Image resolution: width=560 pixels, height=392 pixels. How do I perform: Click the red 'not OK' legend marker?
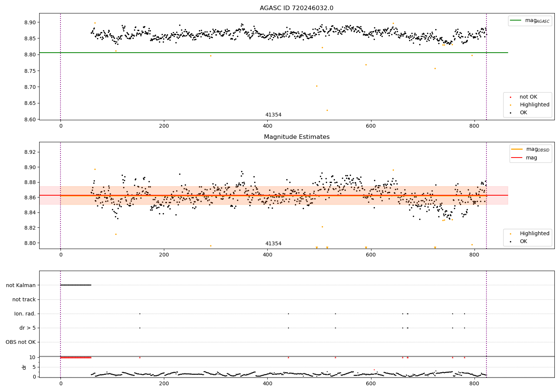point(510,97)
